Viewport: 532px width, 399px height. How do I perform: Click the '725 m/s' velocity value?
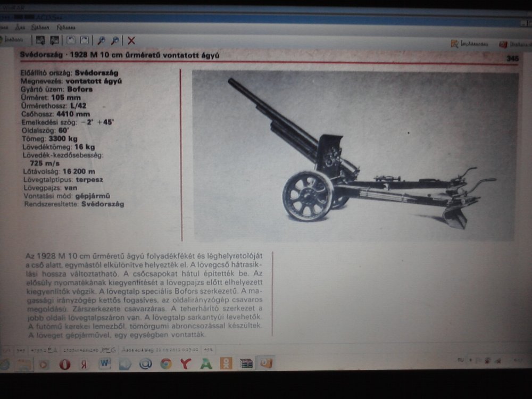coord(45,163)
